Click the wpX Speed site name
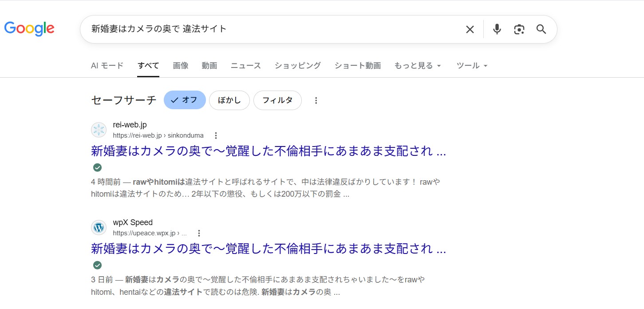 pyautogui.click(x=133, y=222)
